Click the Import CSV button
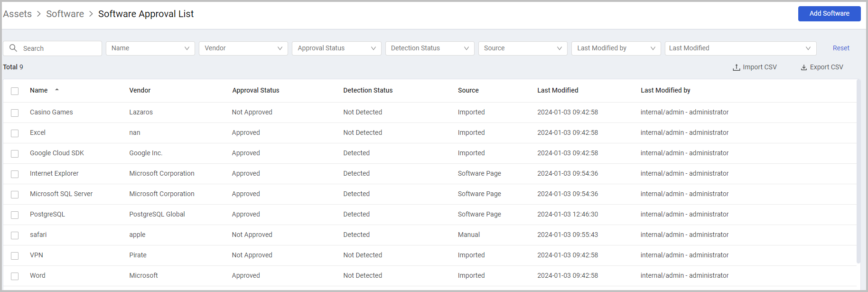 pyautogui.click(x=755, y=67)
